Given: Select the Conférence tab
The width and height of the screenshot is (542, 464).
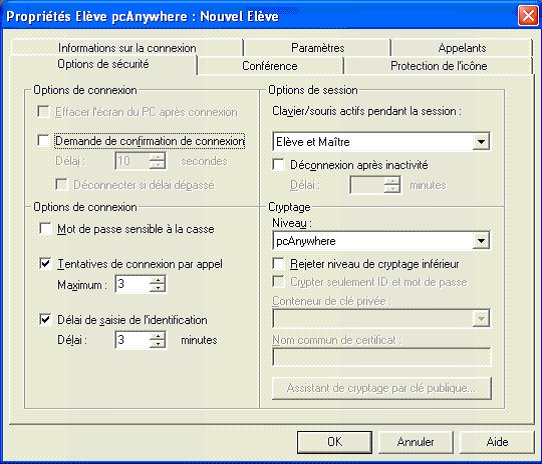Looking at the screenshot, I should [x=270, y=66].
